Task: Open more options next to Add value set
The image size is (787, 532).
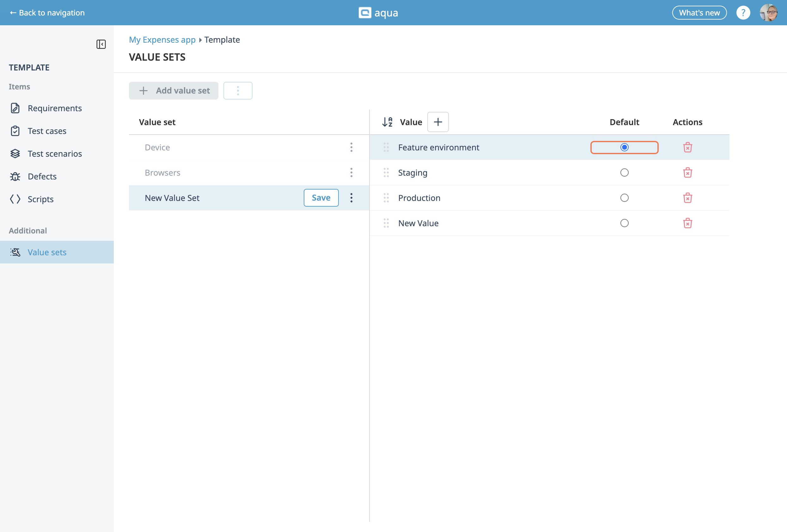Action: point(238,91)
